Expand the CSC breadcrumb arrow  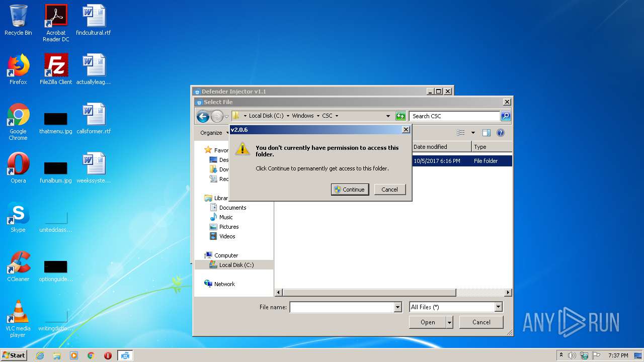(x=337, y=116)
